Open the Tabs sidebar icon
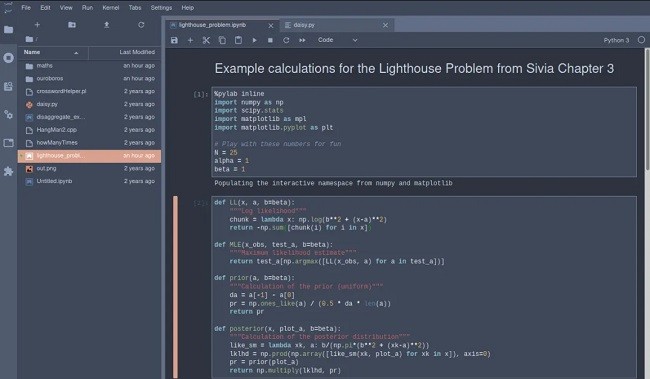 click(8, 143)
